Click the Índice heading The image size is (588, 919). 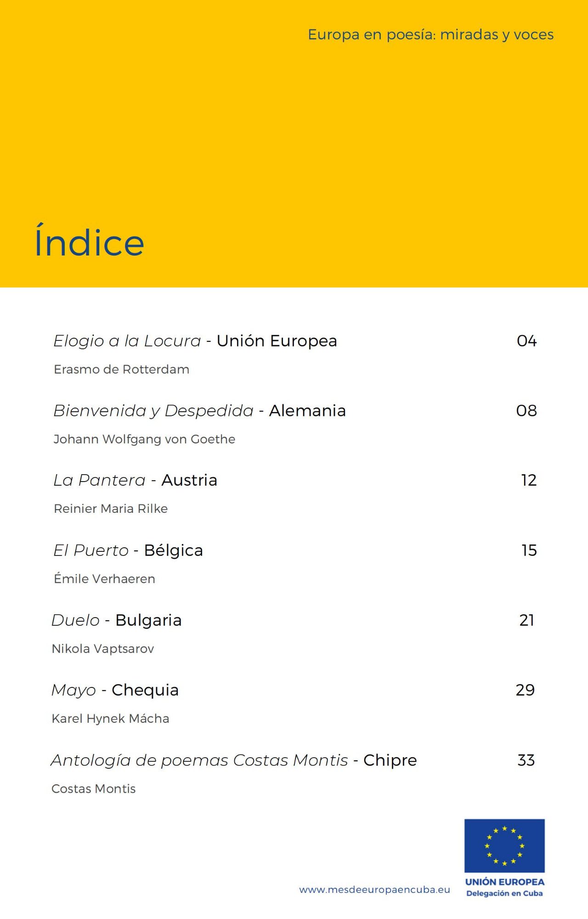point(90,240)
